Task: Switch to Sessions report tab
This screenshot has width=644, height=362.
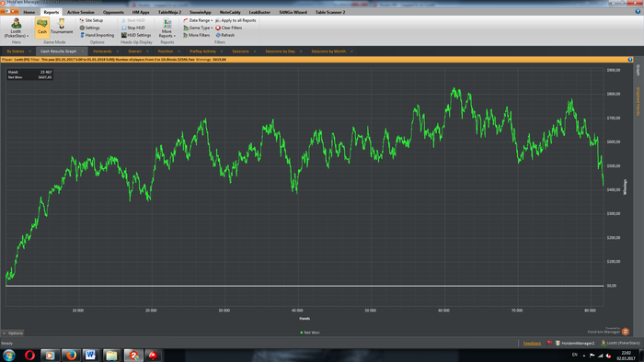Action: pos(240,51)
